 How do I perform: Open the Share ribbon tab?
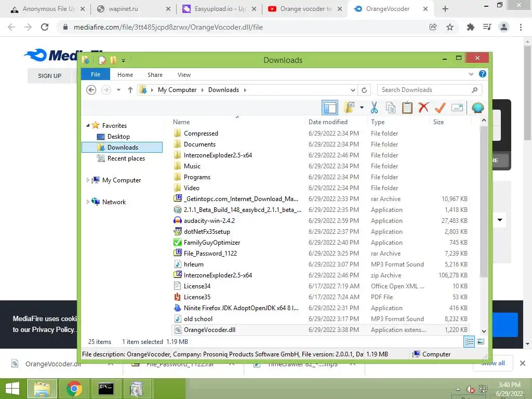point(155,75)
